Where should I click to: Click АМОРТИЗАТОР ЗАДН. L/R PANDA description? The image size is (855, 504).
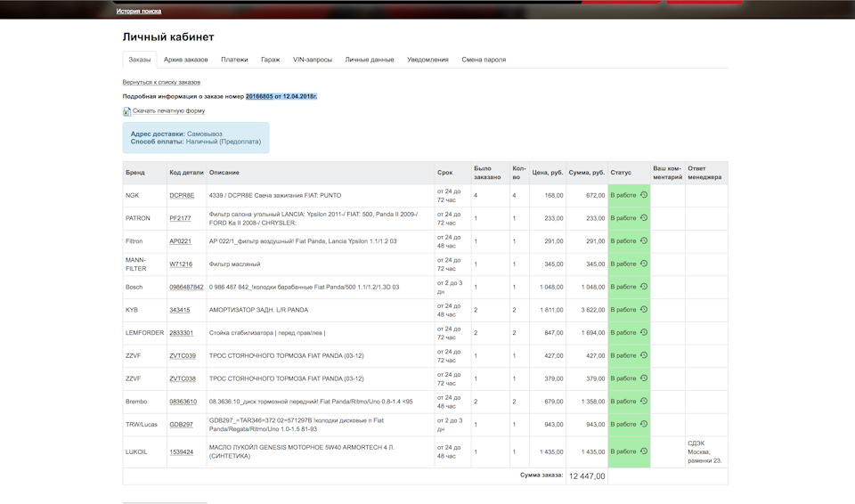(258, 310)
